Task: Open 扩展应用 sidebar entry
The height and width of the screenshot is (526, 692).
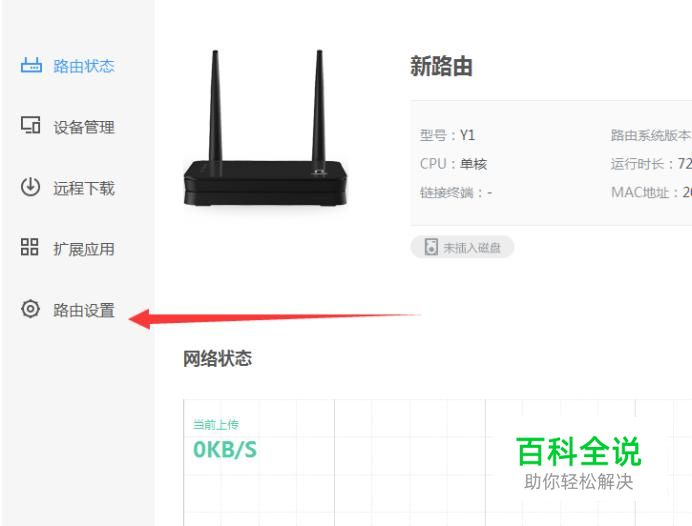Action: (x=84, y=249)
